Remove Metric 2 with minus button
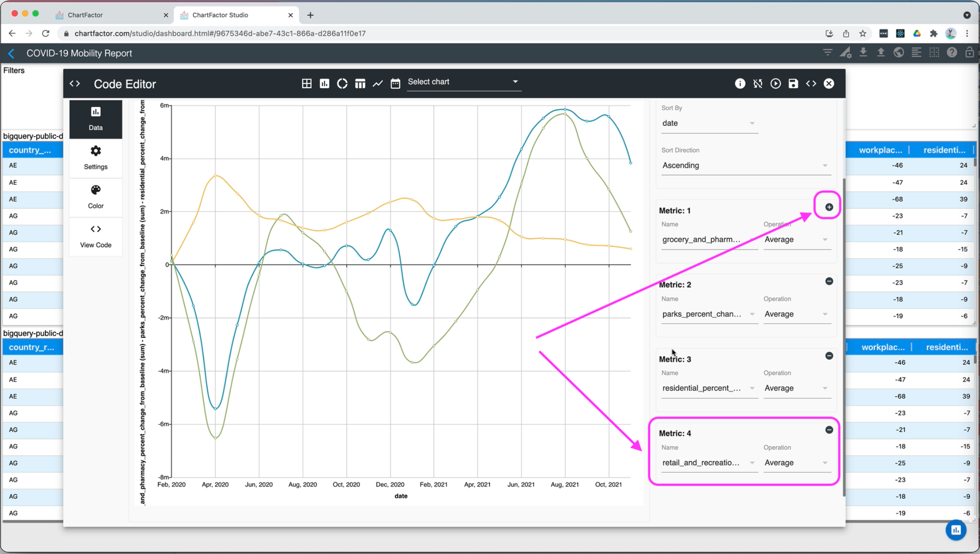Screen dimensions: 980x554 pyautogui.click(x=829, y=281)
